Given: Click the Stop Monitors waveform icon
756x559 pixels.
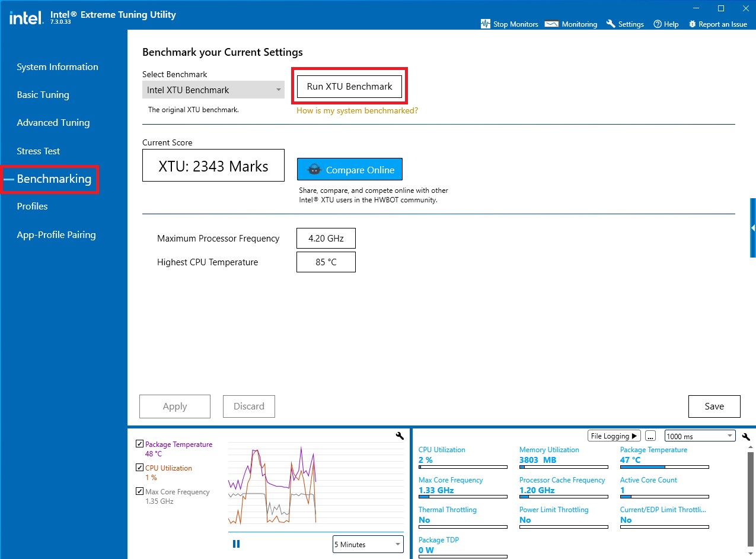Looking at the screenshot, I should (485, 24).
